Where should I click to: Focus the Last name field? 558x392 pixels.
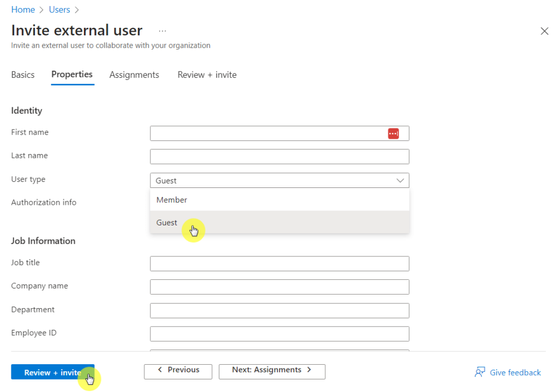(x=280, y=156)
